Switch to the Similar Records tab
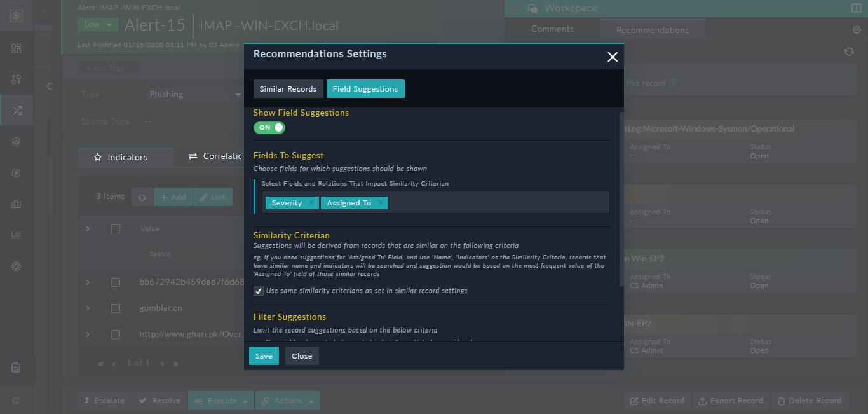 288,88
